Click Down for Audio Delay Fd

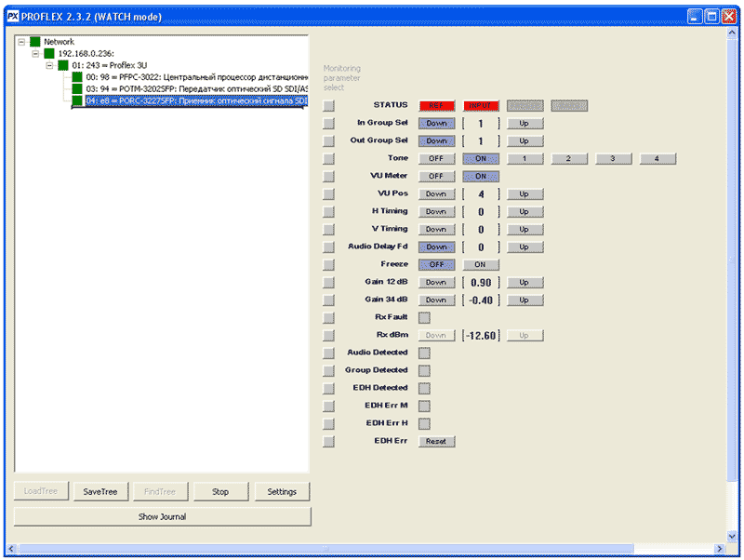[x=436, y=247]
